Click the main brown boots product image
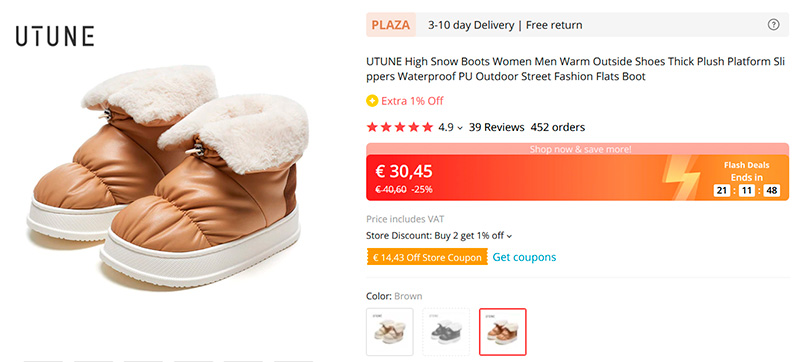The width and height of the screenshot is (800, 362). click(168, 177)
